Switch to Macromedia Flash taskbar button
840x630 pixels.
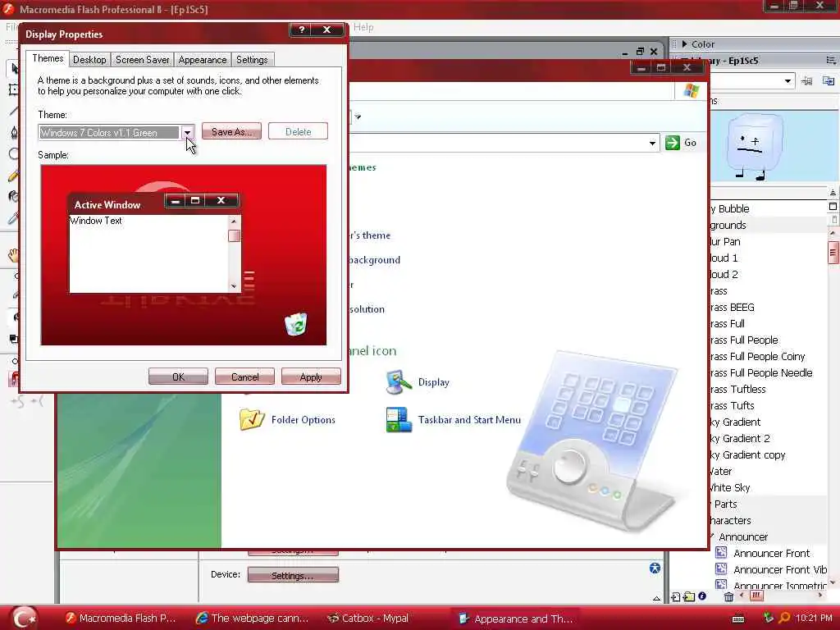coord(121,619)
